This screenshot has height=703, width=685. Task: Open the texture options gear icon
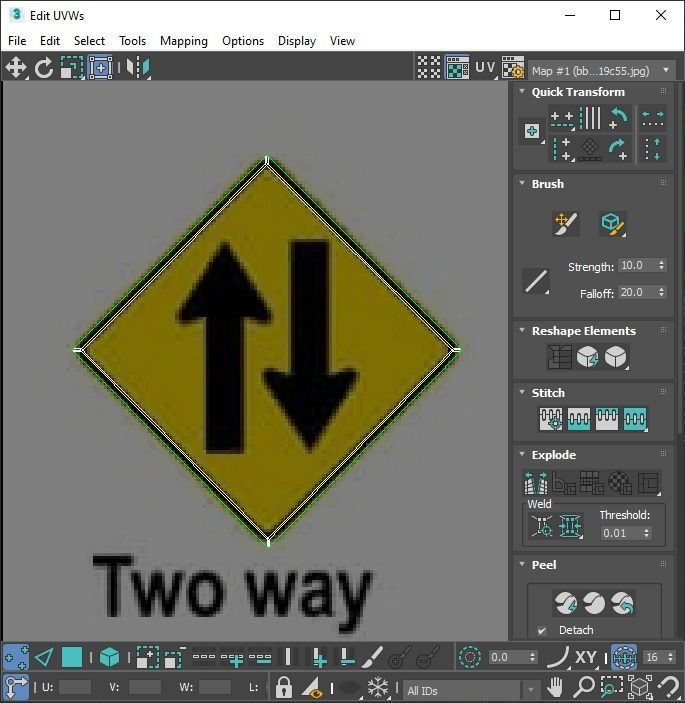(x=513, y=68)
